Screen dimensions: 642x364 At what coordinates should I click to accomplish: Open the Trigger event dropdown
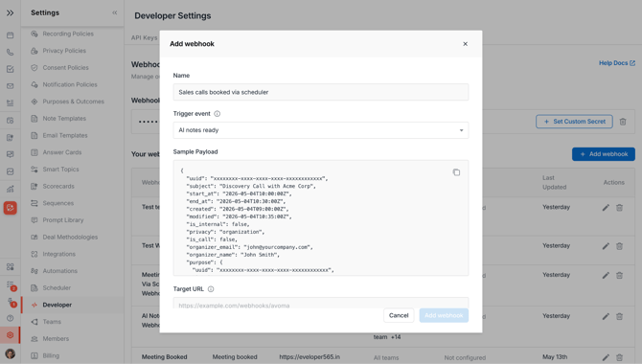(x=321, y=130)
